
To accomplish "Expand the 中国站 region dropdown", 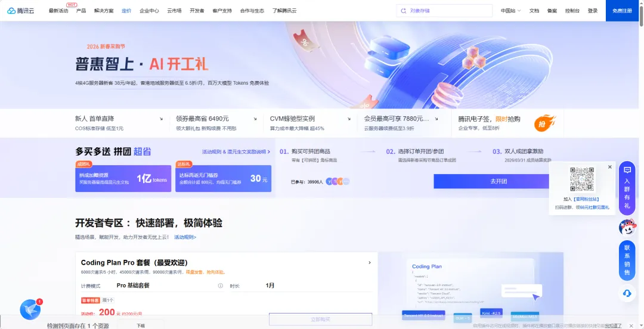I will (x=510, y=11).
